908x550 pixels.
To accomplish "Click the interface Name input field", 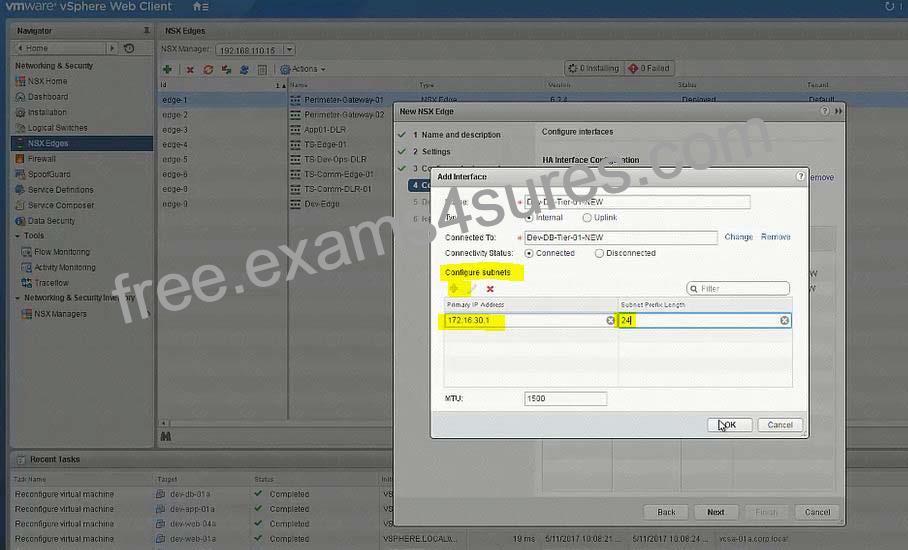I will click(x=637, y=202).
